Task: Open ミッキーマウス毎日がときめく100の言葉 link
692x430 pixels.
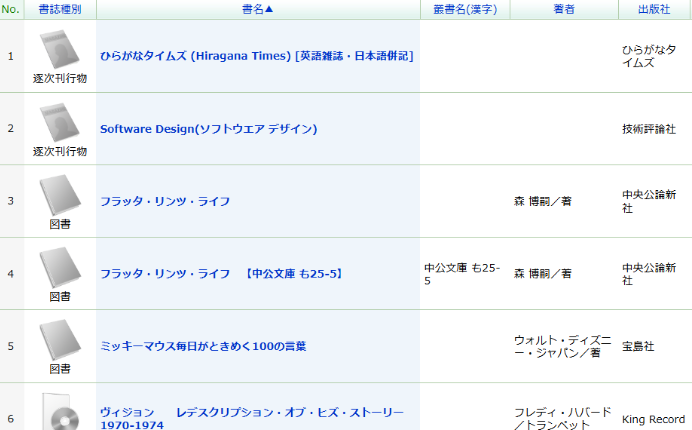Action: click(x=203, y=346)
